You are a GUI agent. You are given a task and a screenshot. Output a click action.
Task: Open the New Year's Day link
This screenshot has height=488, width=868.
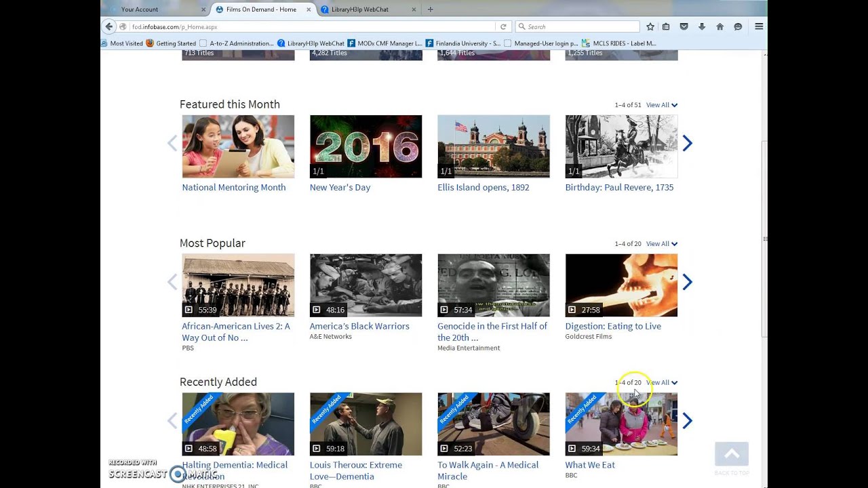click(340, 188)
